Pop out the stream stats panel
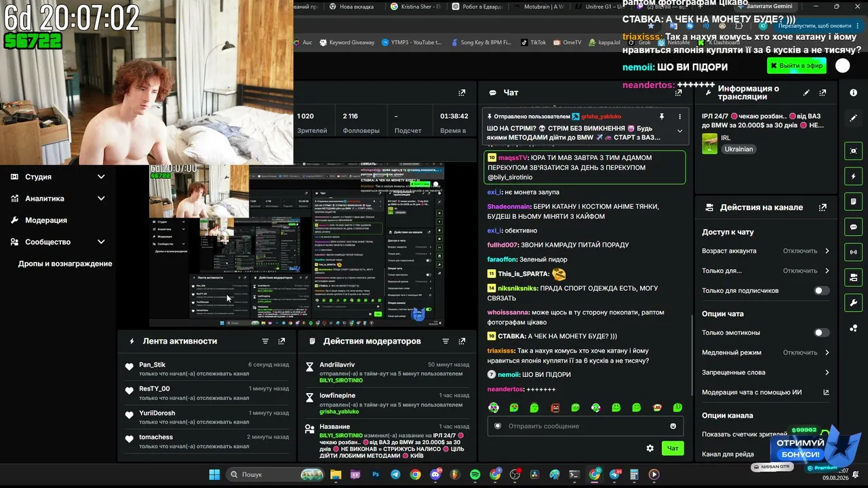This screenshot has height=488, width=868. tap(462, 93)
